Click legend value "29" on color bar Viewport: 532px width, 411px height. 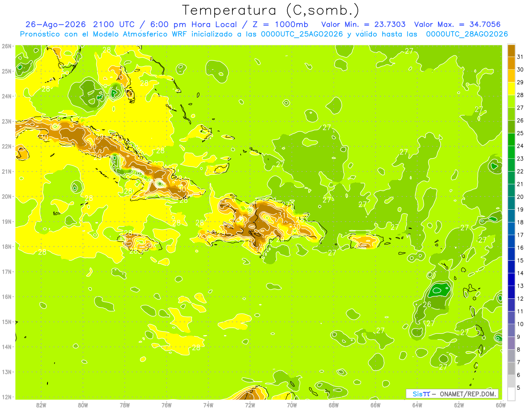pyautogui.click(x=520, y=82)
